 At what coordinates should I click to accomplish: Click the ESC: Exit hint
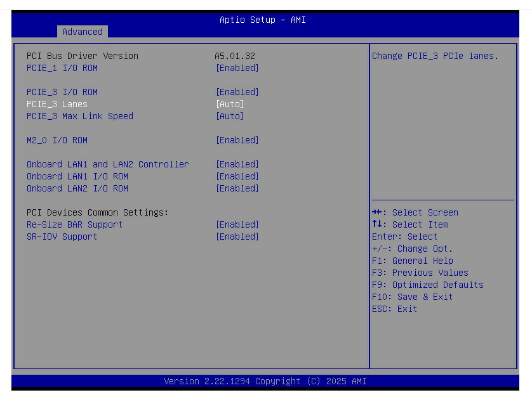394,309
